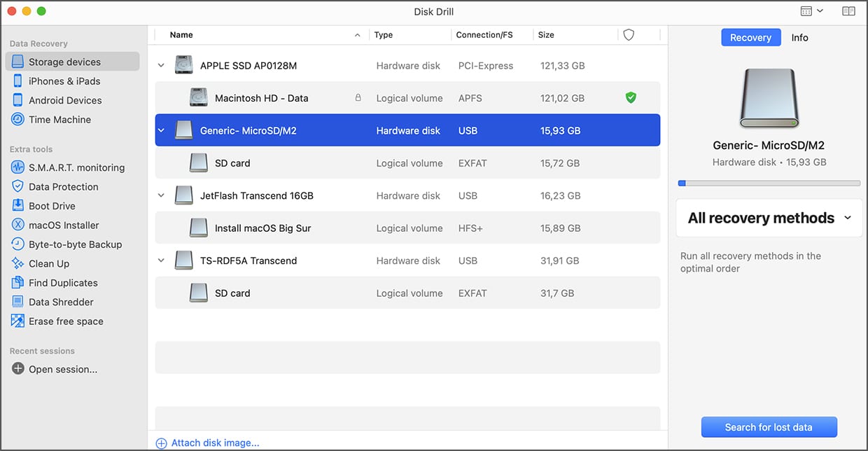The width and height of the screenshot is (868, 451).
Task: Open Android Devices section
Action: 65,100
